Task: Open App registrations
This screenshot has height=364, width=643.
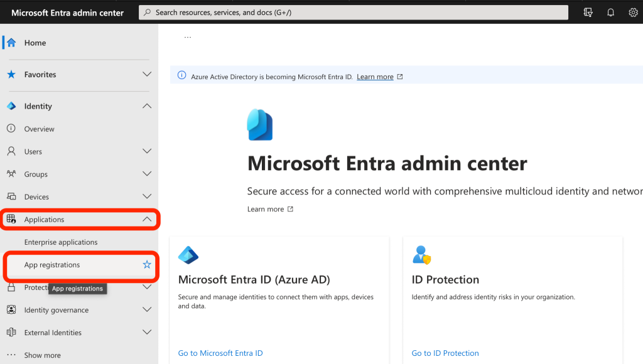Action: click(52, 265)
